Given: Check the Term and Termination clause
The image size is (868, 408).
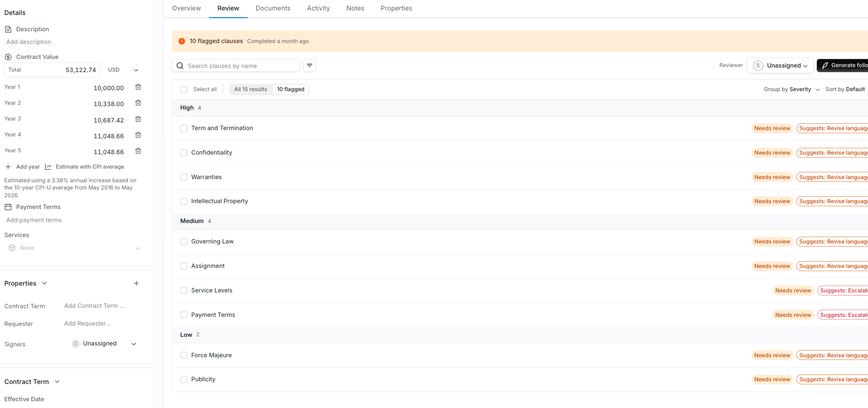Looking at the screenshot, I should 184,128.
